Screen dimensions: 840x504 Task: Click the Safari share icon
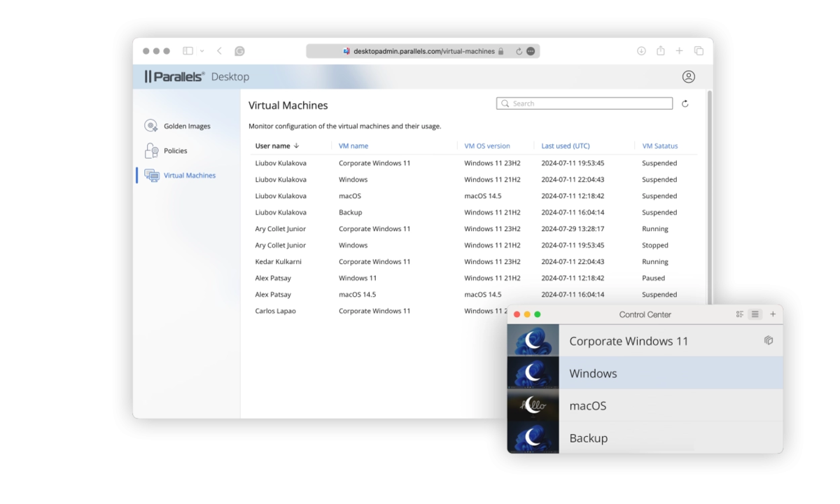pos(660,51)
